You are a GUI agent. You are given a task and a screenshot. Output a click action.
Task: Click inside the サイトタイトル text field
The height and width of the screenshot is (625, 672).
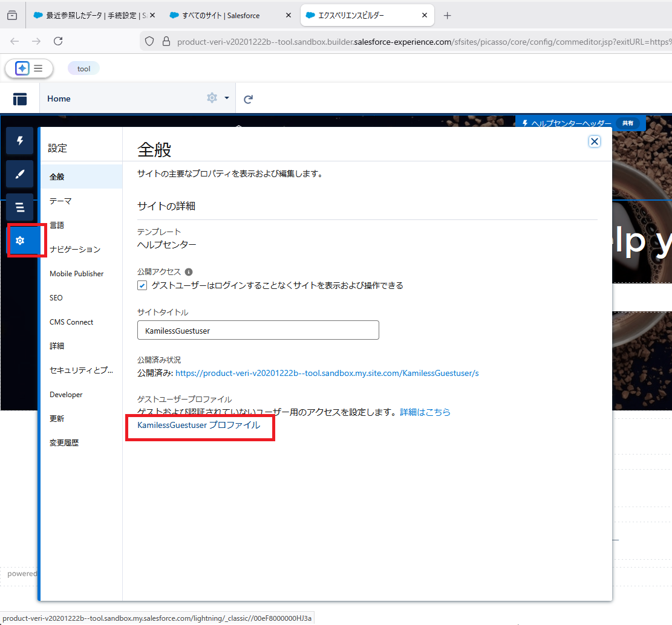[x=258, y=330]
